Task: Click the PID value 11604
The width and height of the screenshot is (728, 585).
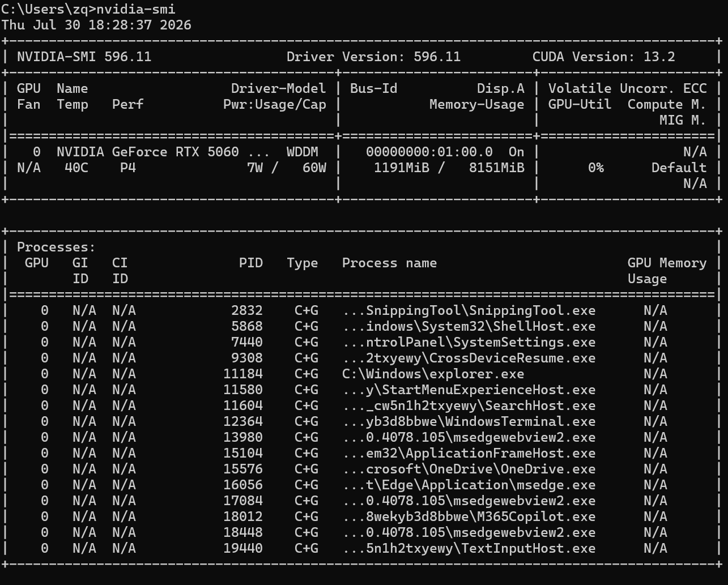Action: pyautogui.click(x=243, y=405)
